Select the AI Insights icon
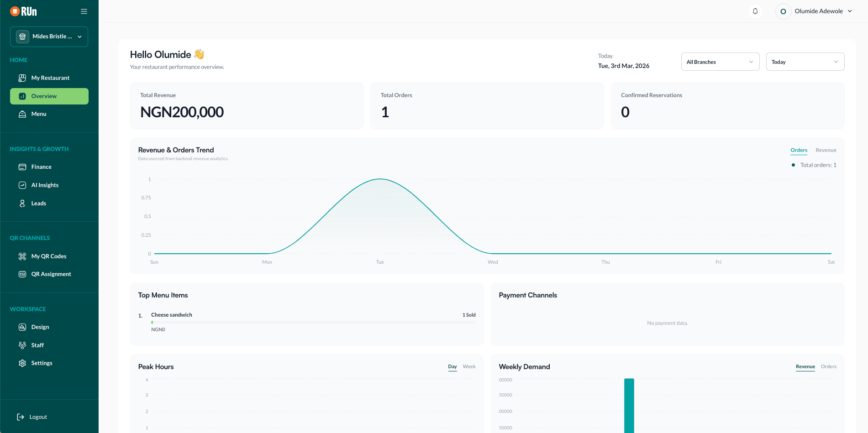This screenshot has height=433, width=868. (22, 185)
